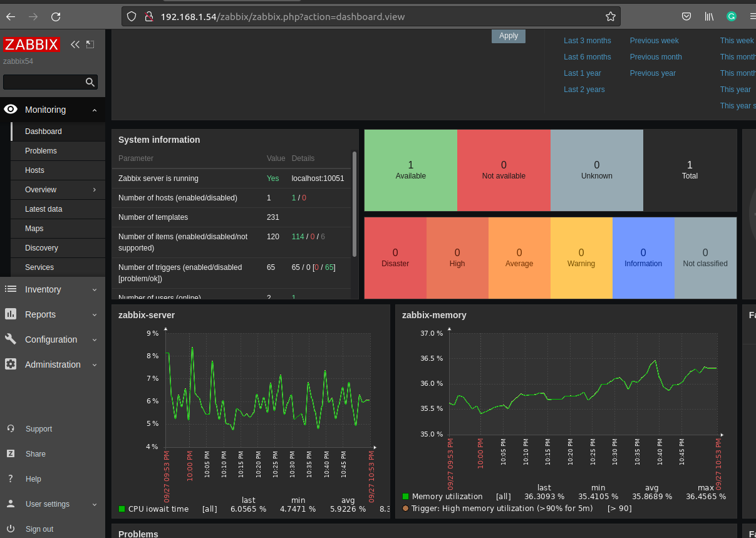The height and width of the screenshot is (538, 756).
Task: Click the Monitoring eye icon
Action: pos(11,110)
